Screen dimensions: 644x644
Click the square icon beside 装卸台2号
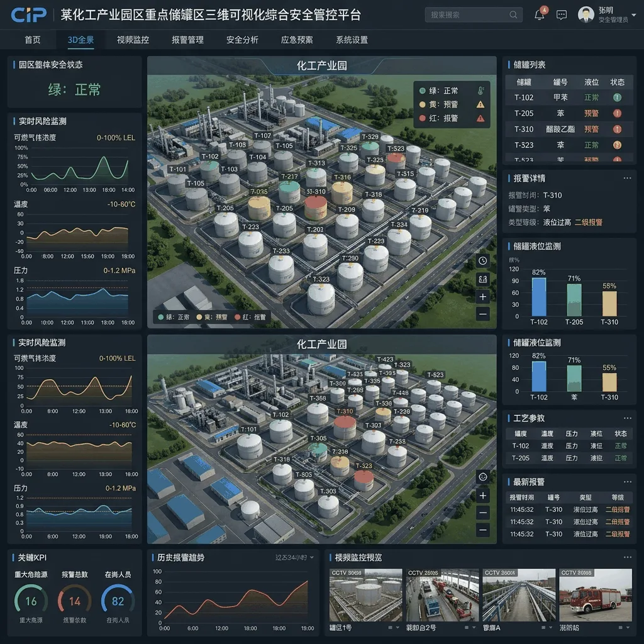[x=467, y=628]
